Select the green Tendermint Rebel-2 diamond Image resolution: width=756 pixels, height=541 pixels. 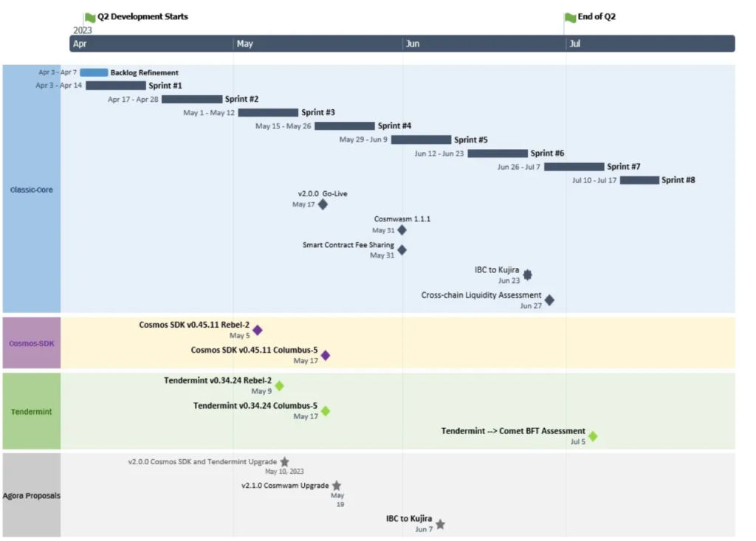pos(279,385)
